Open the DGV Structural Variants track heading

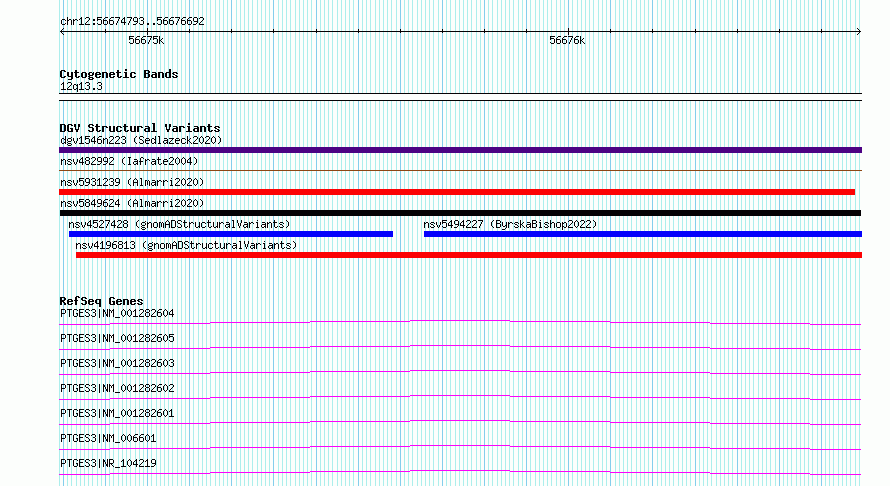140,128
